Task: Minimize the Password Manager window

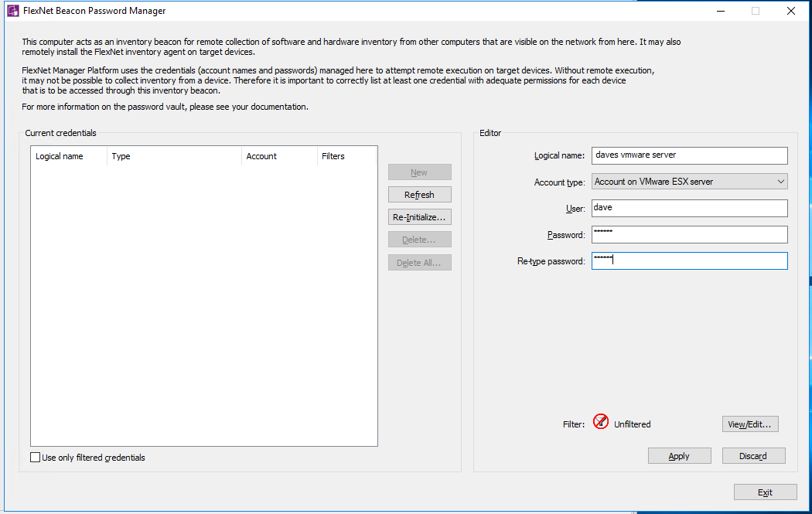Action: pos(720,11)
